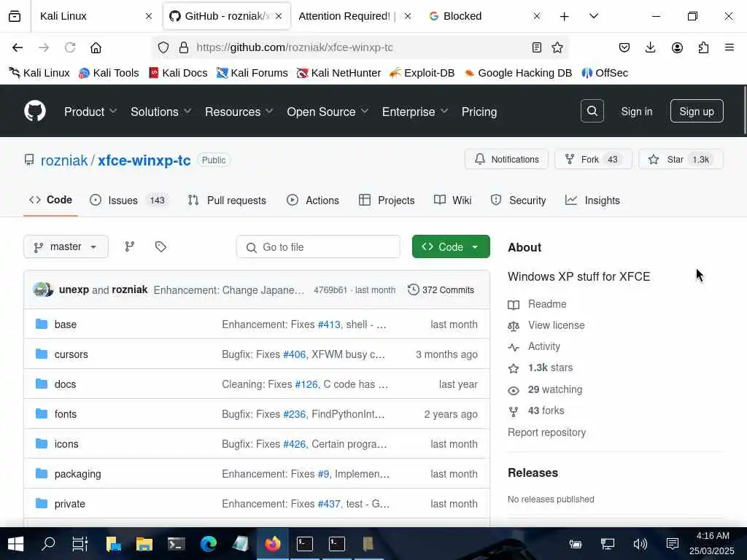This screenshot has height=560, width=747.
Task: View branches using the branch icon
Action: click(x=130, y=246)
